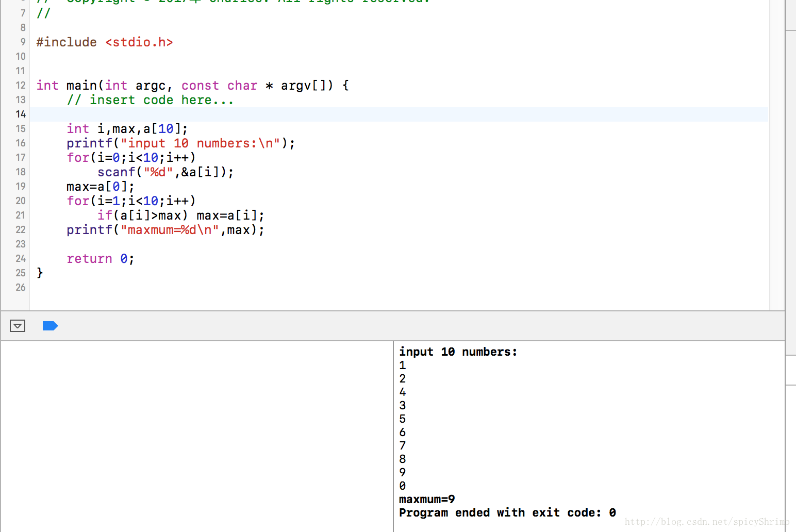Viewport: 796px width, 532px height.
Task: Click the 'max=a[0];' assignment line
Action: [x=101, y=187]
